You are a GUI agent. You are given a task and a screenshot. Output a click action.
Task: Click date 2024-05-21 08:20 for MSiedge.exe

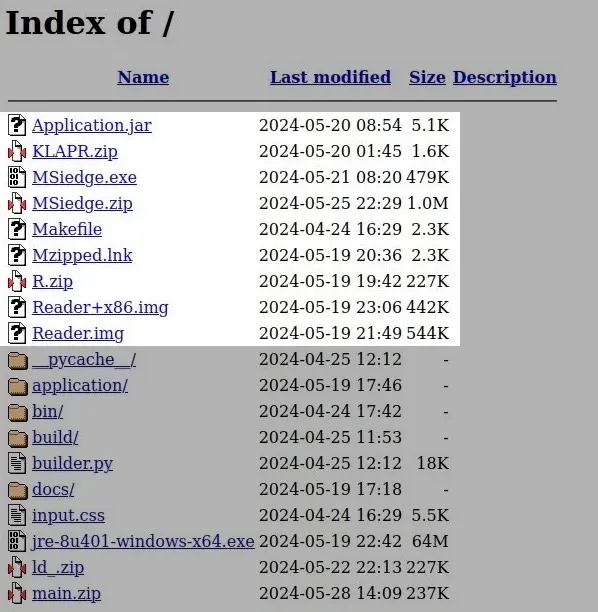click(330, 177)
